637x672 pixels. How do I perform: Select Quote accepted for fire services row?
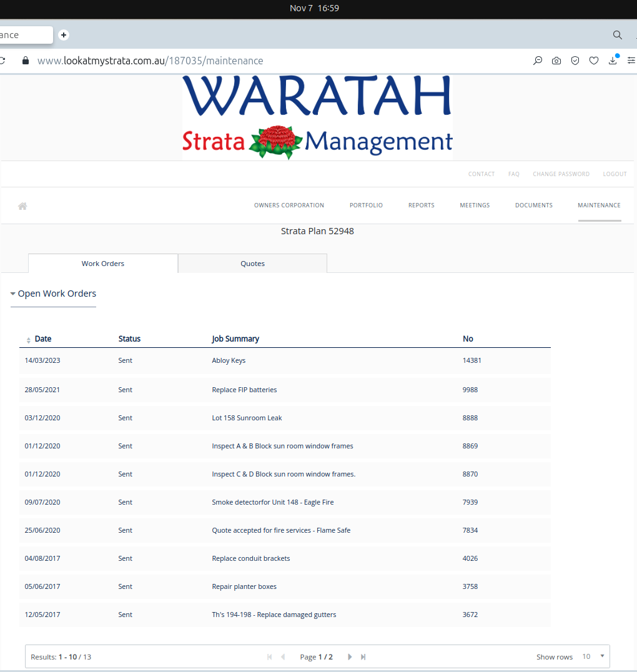point(285,530)
